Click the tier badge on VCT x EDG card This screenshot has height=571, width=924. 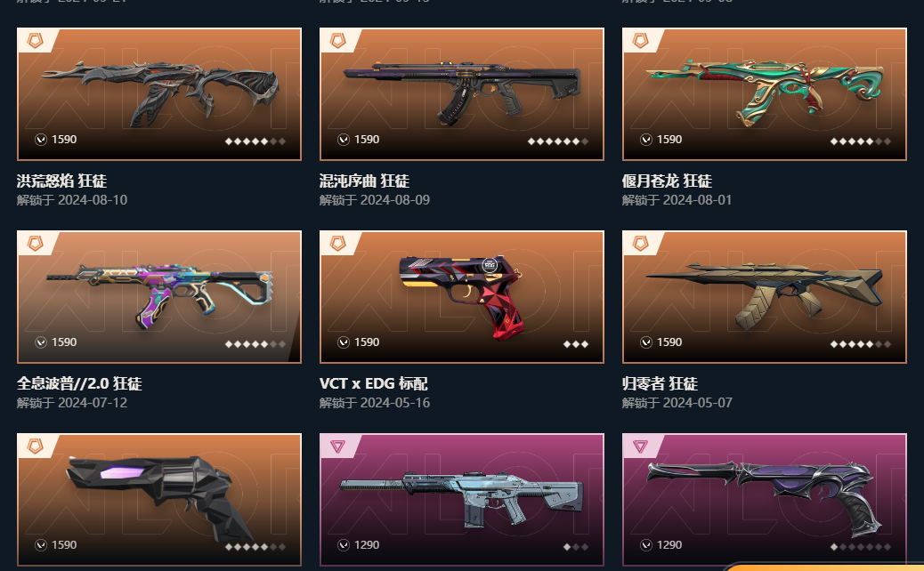tap(337, 243)
